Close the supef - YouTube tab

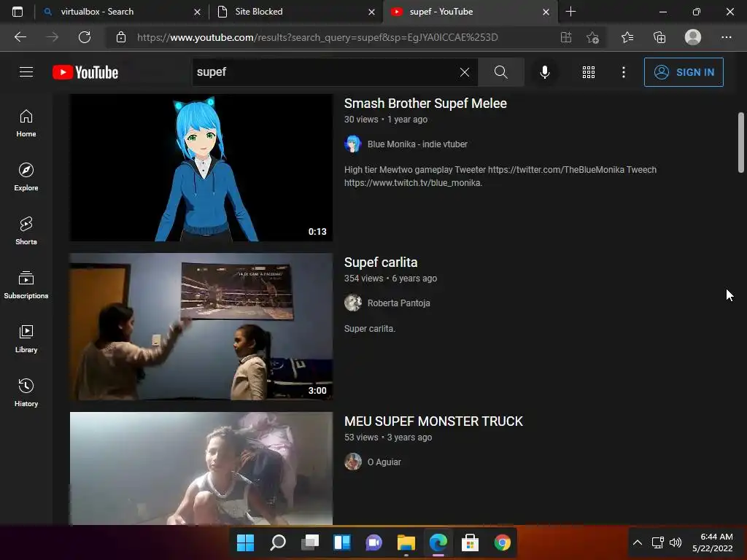546,12
